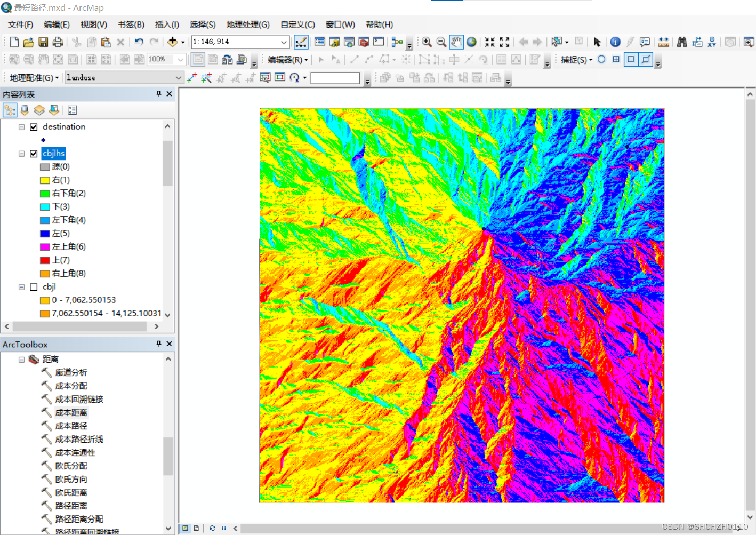Image resolution: width=756 pixels, height=535 pixels.
Task: Select the Zoom Out tool
Action: (441, 42)
